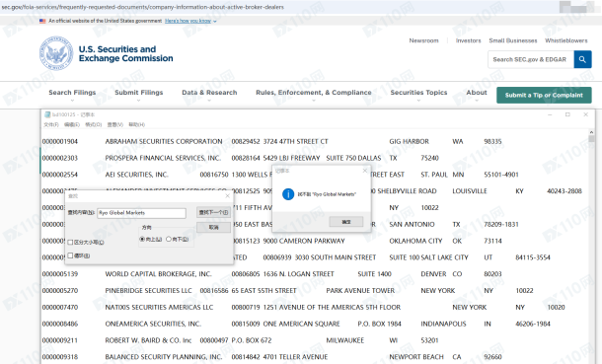
Task: Open the Newsroom link
Action: click(423, 40)
